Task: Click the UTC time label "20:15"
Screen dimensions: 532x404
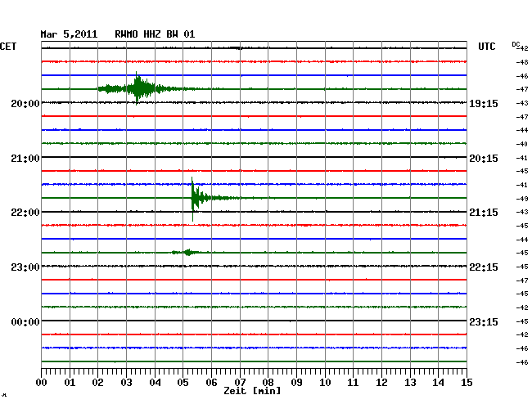Action: point(484,159)
